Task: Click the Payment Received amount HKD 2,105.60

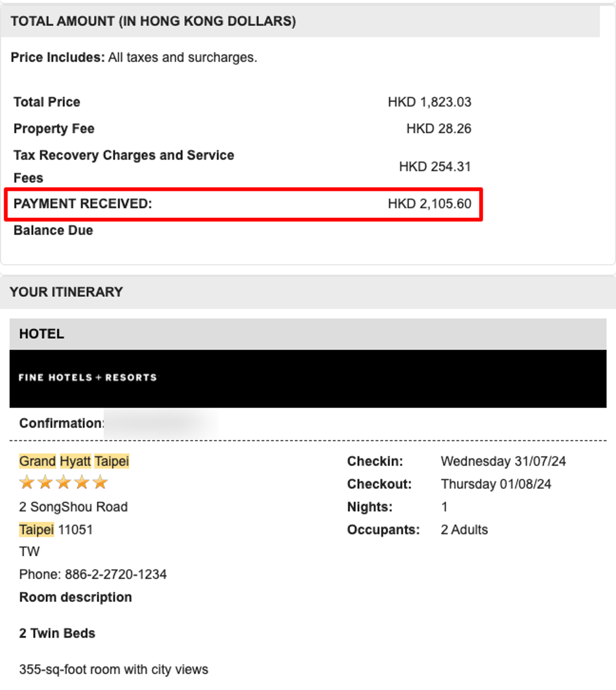Action: 429,204
